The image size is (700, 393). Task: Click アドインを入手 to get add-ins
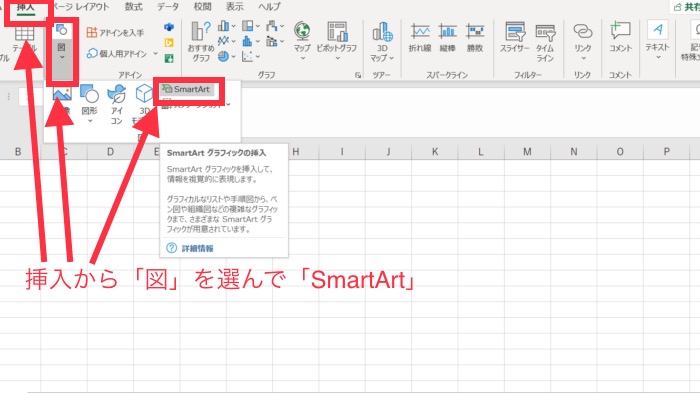pyautogui.click(x=115, y=32)
